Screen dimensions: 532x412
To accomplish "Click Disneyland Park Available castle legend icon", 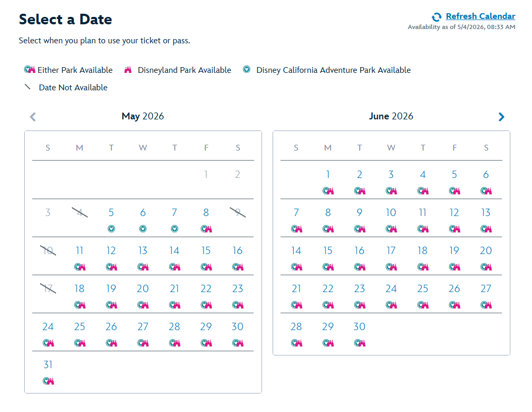I will (x=128, y=70).
